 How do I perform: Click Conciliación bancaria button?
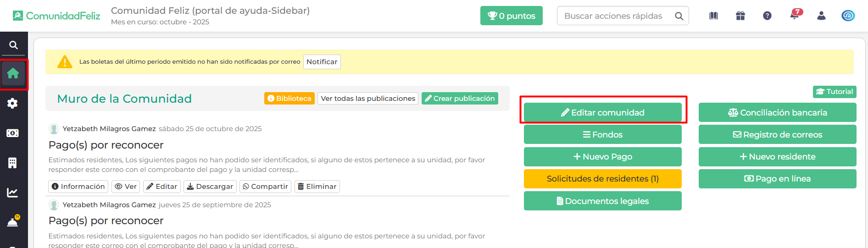coord(777,112)
